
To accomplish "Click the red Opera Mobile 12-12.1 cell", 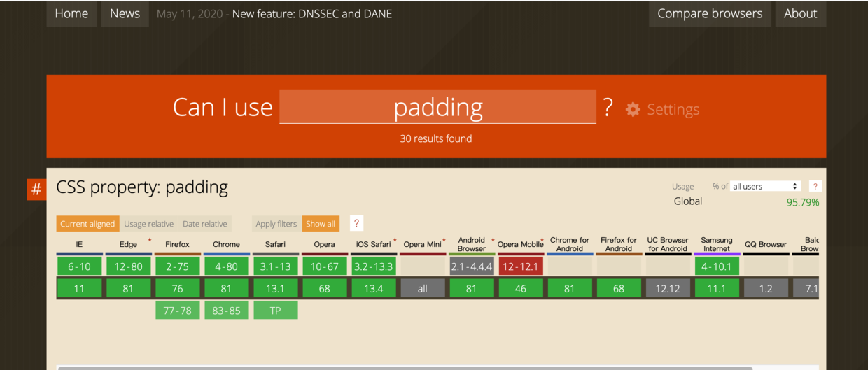I will [520, 266].
